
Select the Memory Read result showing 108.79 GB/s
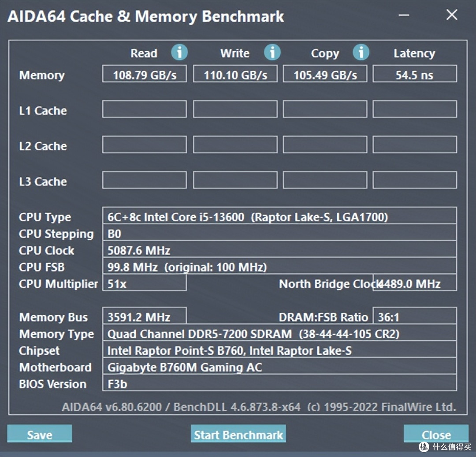click(144, 74)
